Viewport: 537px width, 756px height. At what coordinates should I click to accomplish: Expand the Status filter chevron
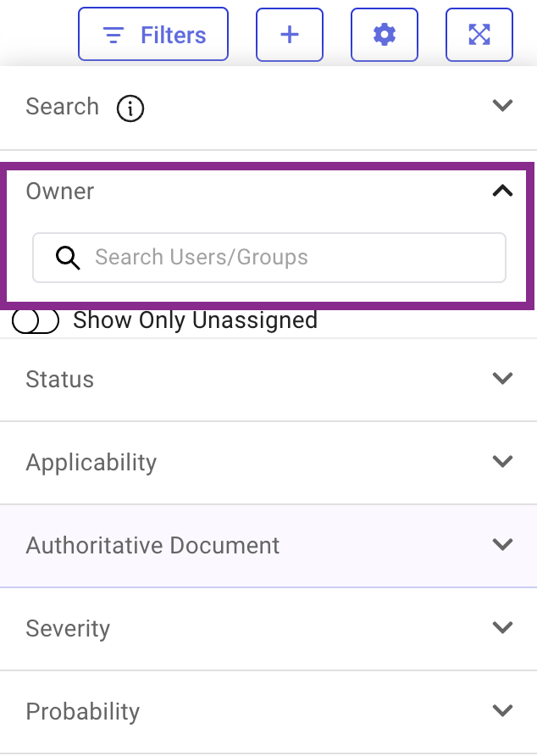[503, 379]
